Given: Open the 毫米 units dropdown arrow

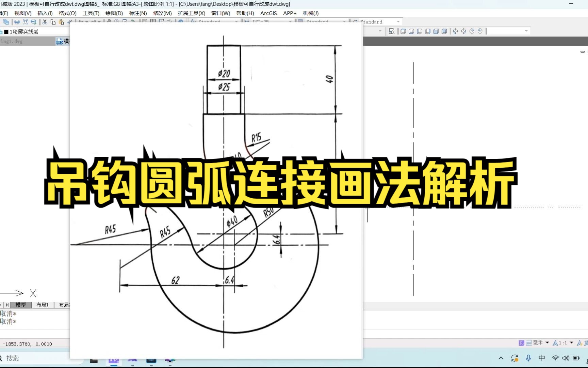Looking at the screenshot, I should coord(547,342).
